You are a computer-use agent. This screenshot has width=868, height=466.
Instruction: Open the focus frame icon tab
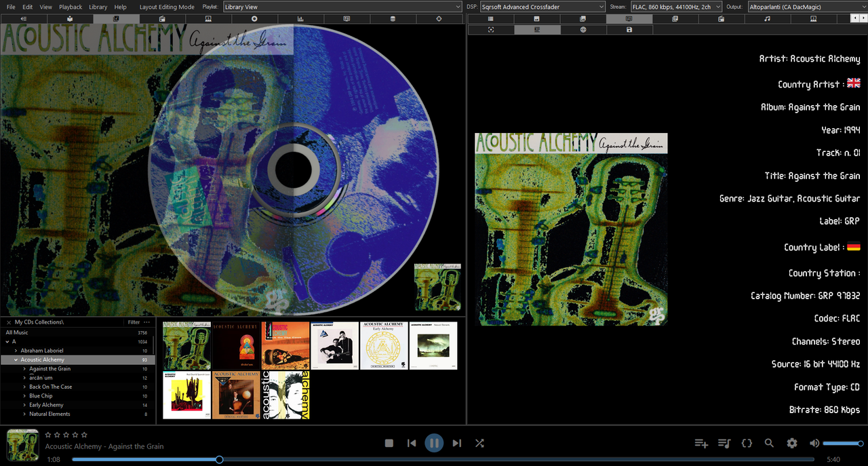[x=491, y=30]
